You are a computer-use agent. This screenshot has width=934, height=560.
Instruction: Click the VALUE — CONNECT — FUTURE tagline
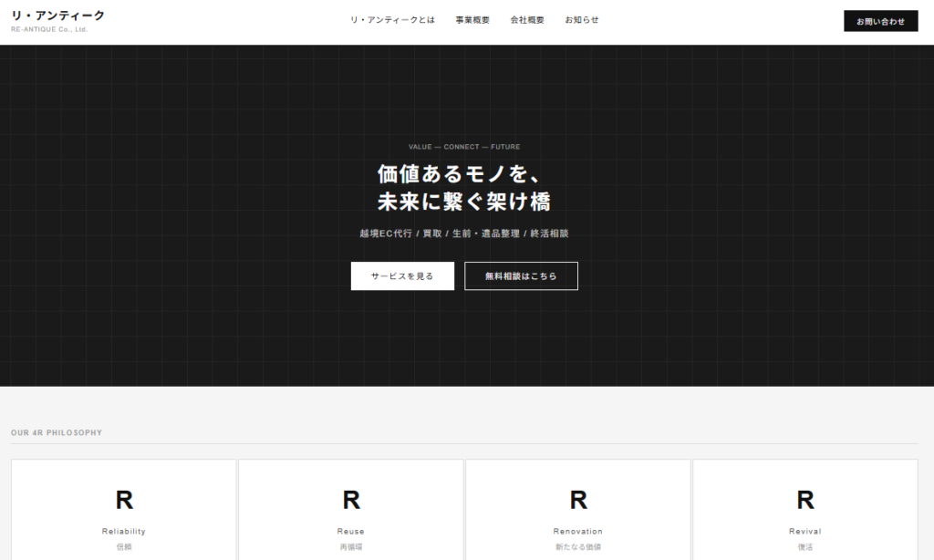click(464, 147)
